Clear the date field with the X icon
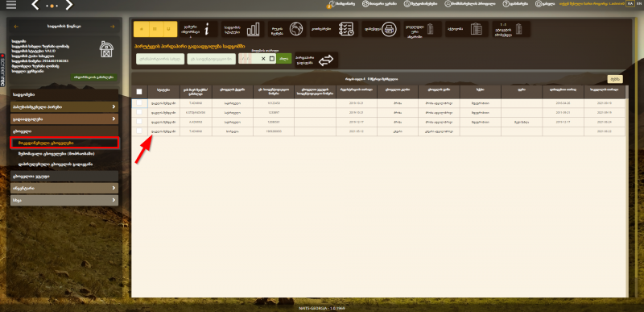Image resolution: width=644 pixels, height=312 pixels. click(263, 59)
